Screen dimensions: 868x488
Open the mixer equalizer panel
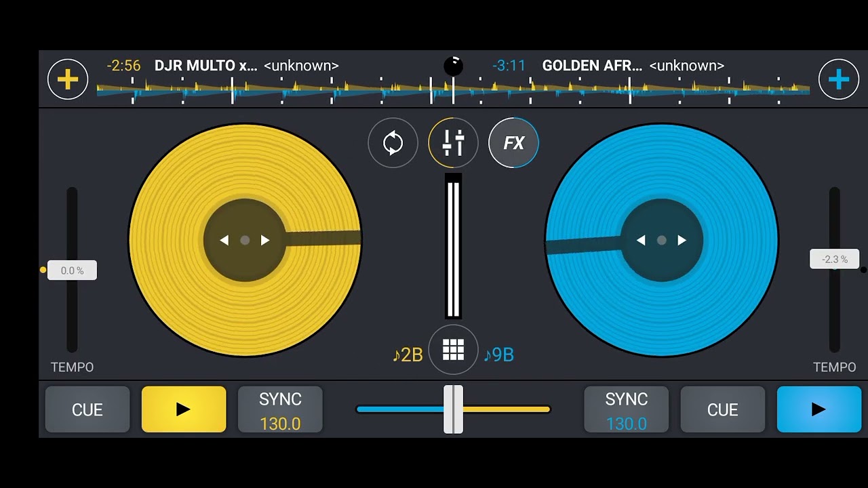453,143
